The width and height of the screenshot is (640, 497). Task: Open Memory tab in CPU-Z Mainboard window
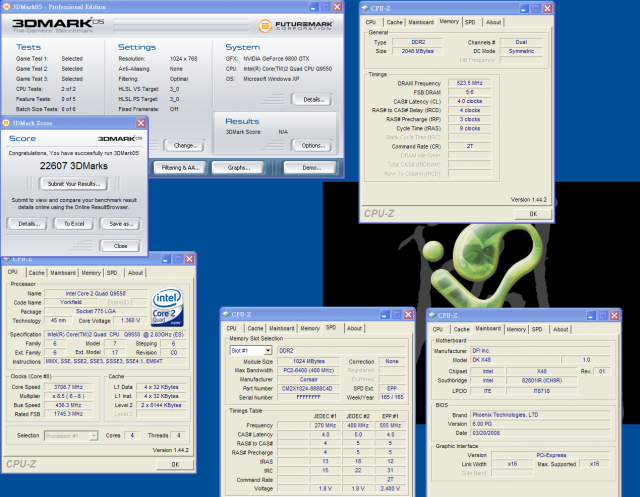click(516, 329)
